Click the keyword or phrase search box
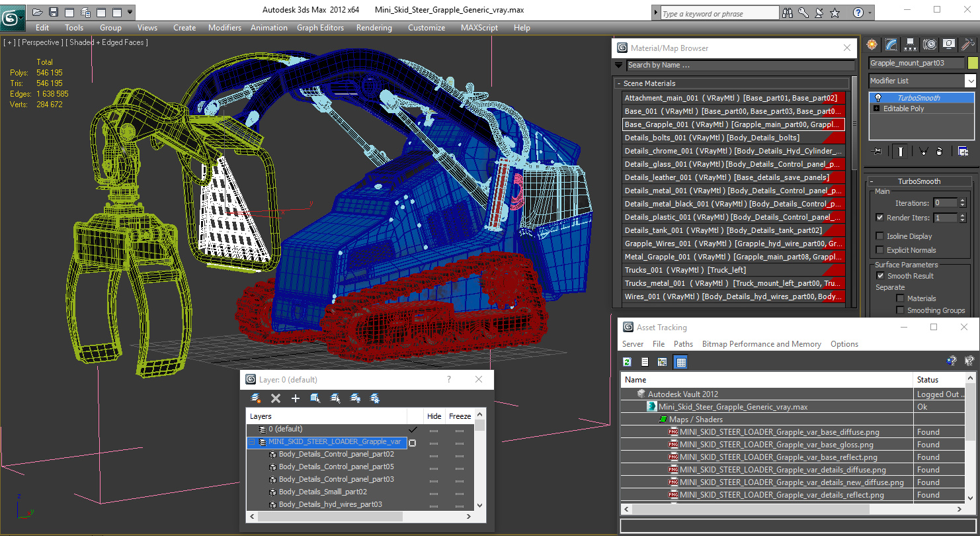 pos(719,13)
